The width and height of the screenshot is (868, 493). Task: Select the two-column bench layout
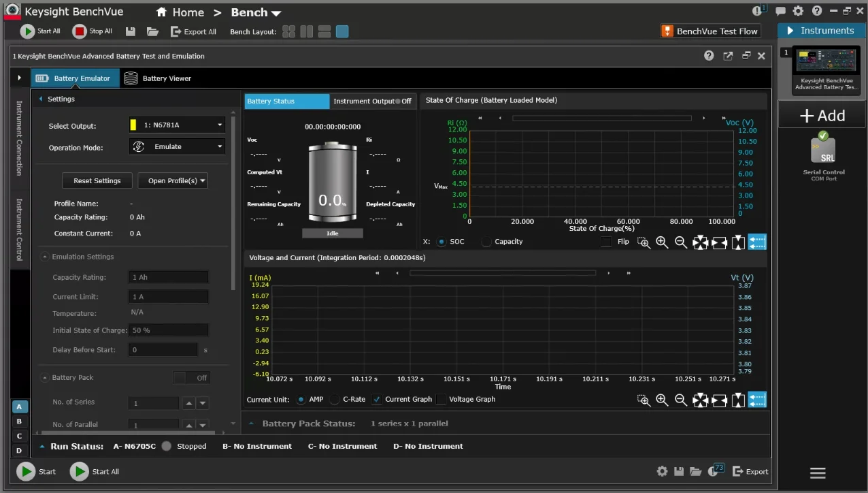(306, 31)
